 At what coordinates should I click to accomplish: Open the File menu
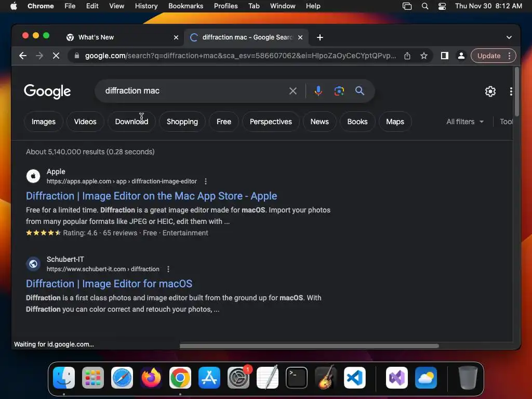pos(70,6)
